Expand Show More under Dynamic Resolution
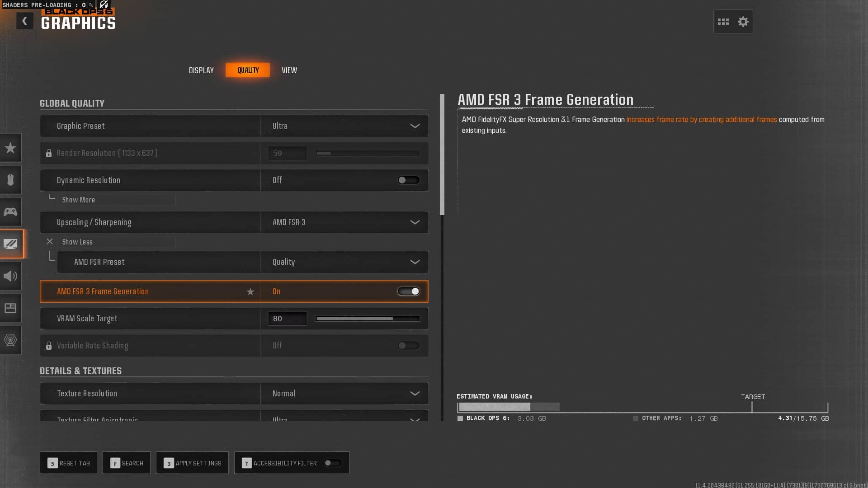Image resolution: width=868 pixels, height=488 pixels. [x=116, y=200]
